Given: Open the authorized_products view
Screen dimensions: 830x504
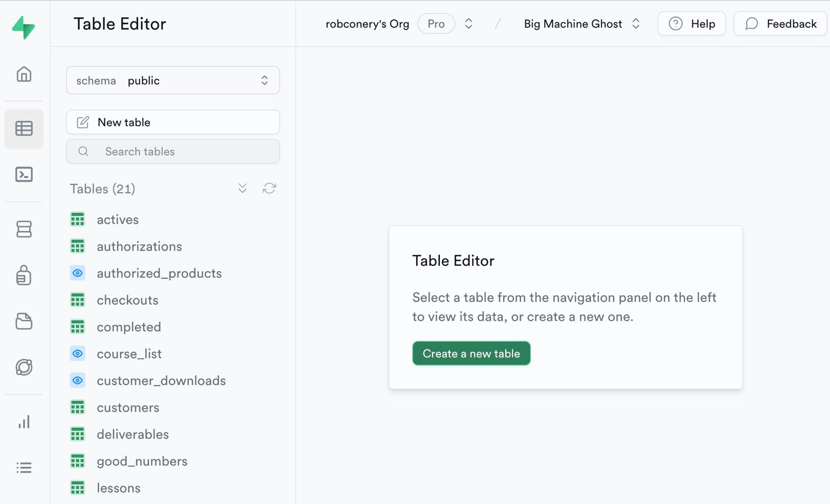Looking at the screenshot, I should coord(159,273).
